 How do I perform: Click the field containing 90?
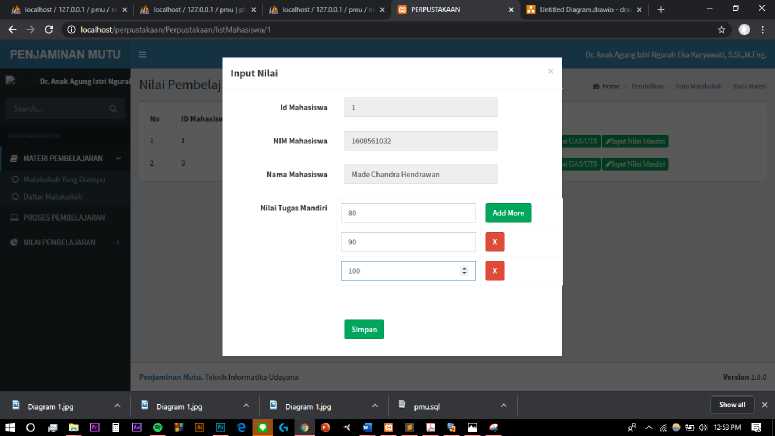[407, 242]
